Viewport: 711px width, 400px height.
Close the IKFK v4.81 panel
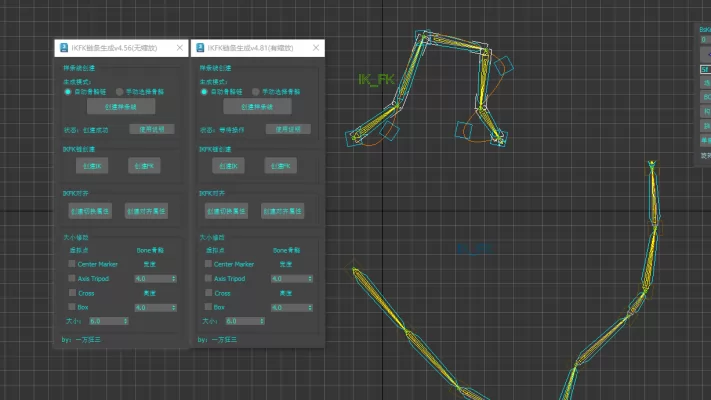(316, 48)
